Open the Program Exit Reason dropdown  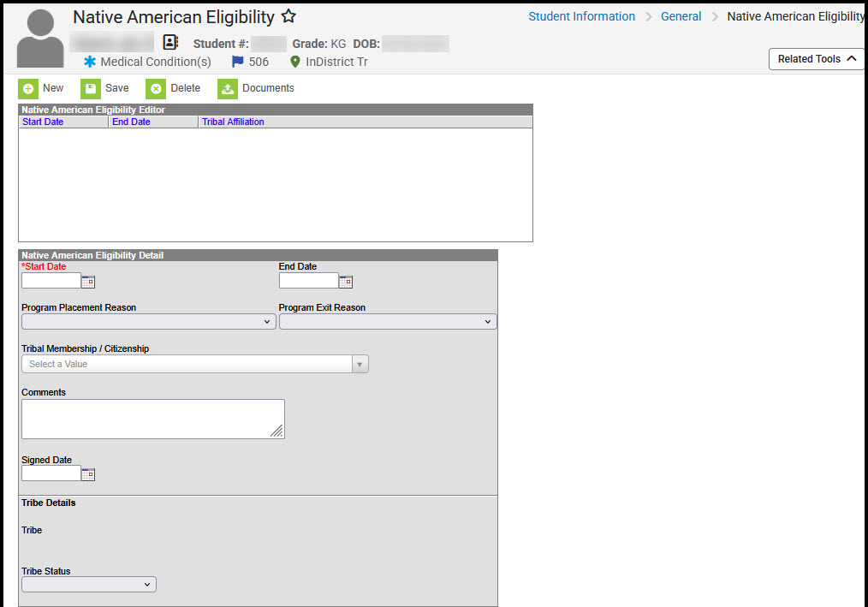pyautogui.click(x=486, y=321)
